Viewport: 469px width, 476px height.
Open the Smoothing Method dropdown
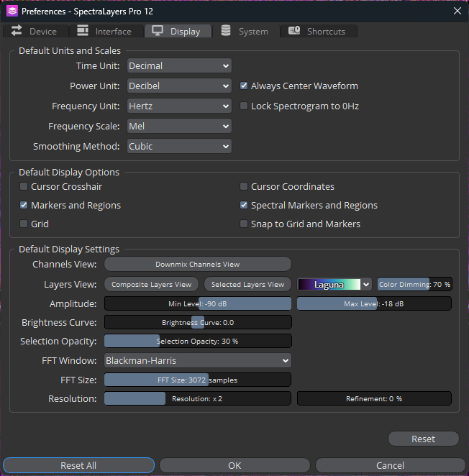179,147
